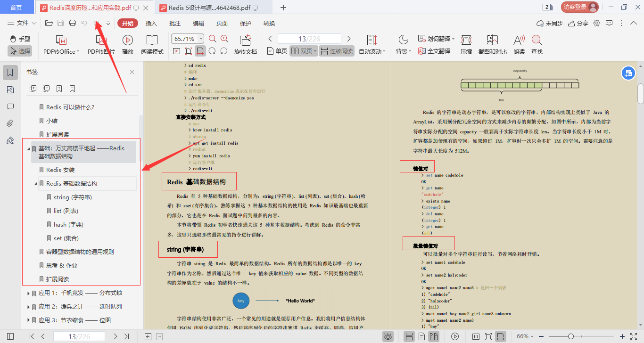Open the thumbnails panel in sidebar
The width and height of the screenshot is (644, 343).
pos(10,90)
